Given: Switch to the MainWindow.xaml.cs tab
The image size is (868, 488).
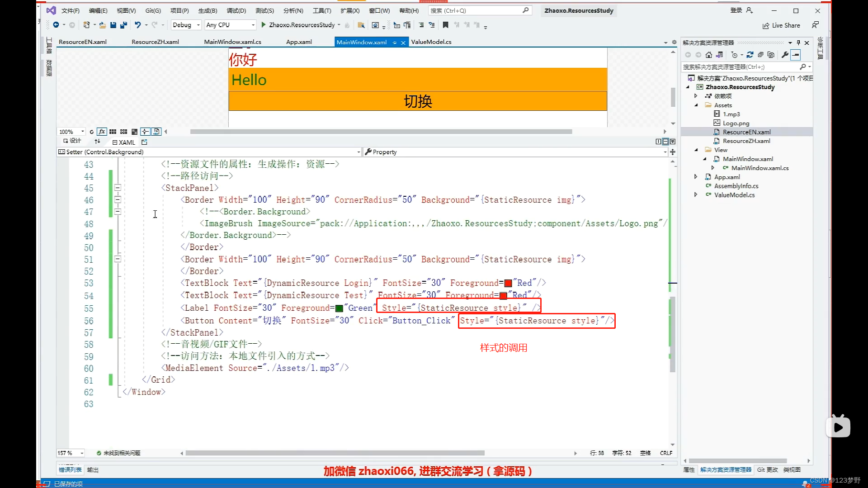Looking at the screenshot, I should click(x=232, y=42).
